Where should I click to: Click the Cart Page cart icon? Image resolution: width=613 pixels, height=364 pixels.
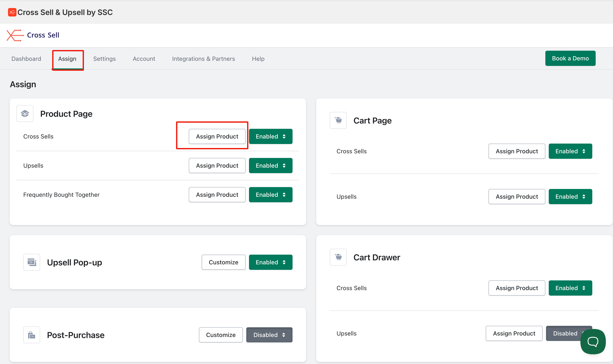pos(338,120)
